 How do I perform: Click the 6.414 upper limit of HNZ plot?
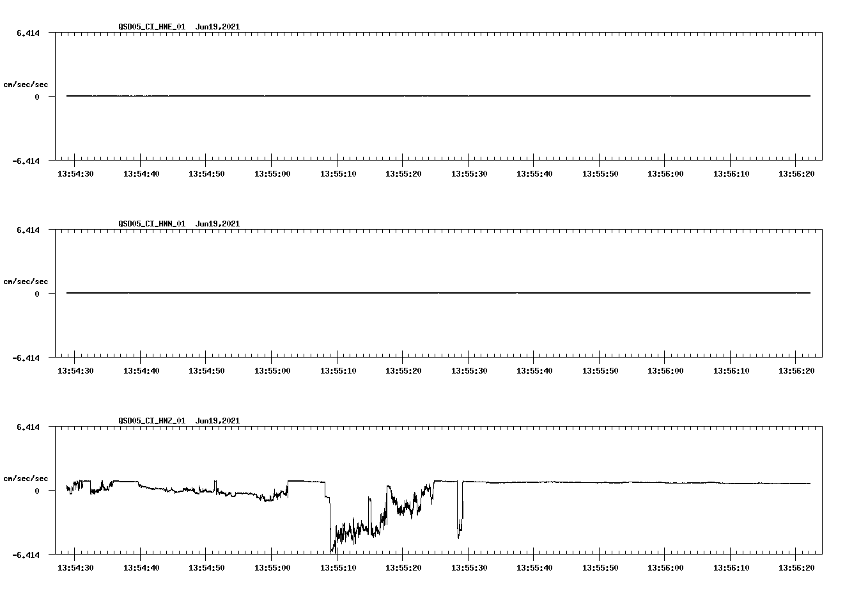click(28, 427)
